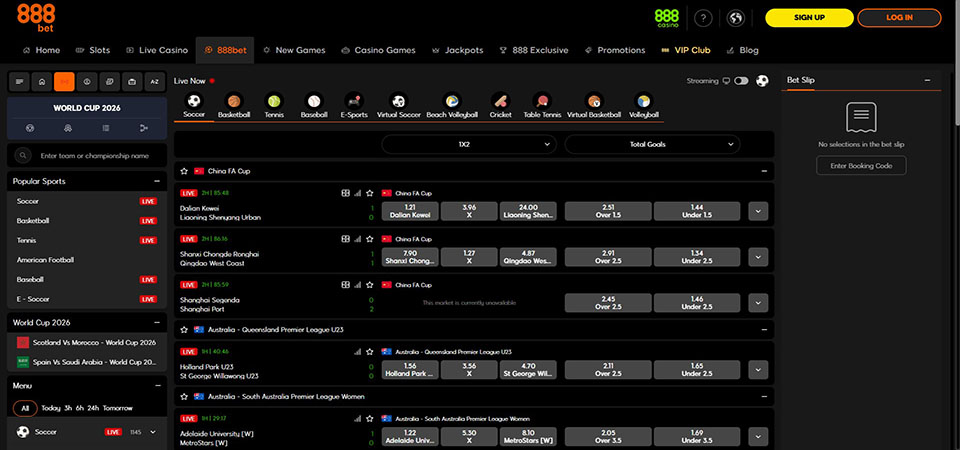The width and height of the screenshot is (960, 450).
Task: Filter the menu by Tomorrow
Action: coord(118,408)
